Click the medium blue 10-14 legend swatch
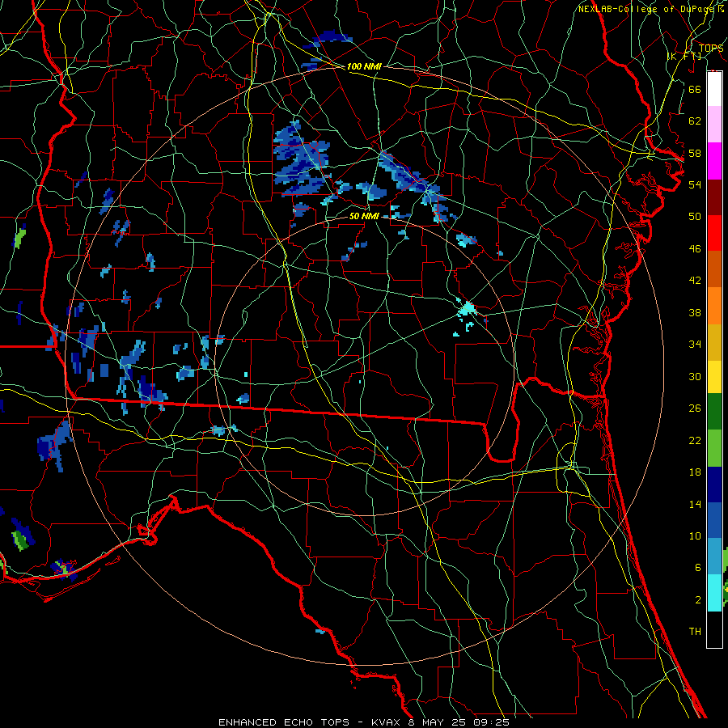The width and height of the screenshot is (728, 728). (714, 520)
